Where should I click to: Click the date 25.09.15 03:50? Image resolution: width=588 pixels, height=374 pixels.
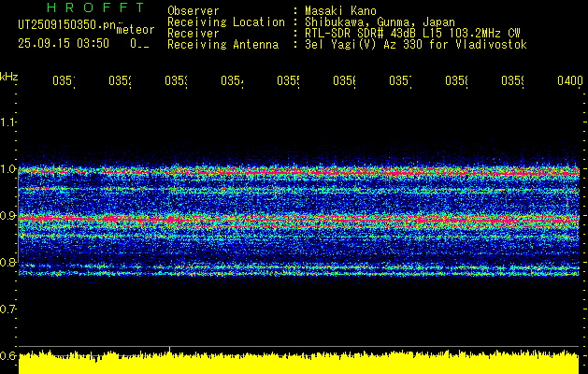point(64,44)
